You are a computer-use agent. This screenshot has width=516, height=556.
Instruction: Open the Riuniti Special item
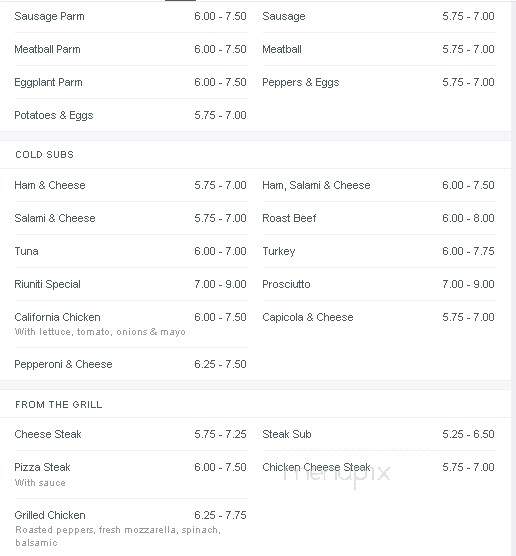point(131,284)
